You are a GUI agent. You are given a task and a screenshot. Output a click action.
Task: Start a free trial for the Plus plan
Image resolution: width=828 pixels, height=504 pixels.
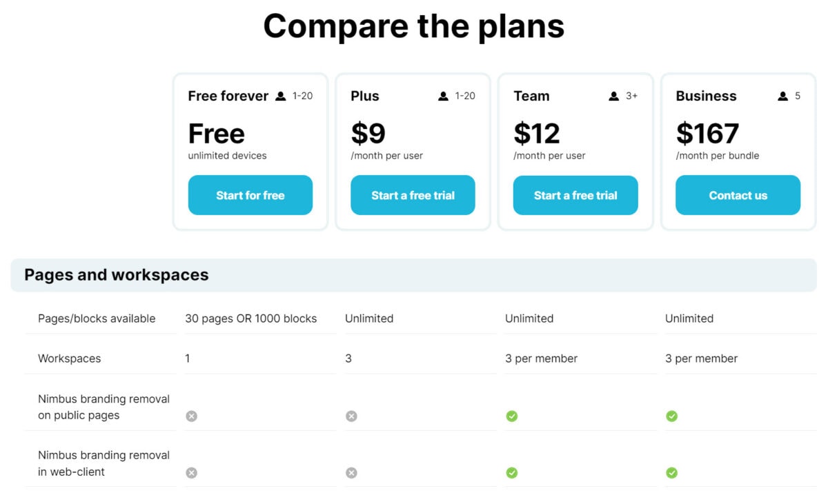(x=413, y=195)
